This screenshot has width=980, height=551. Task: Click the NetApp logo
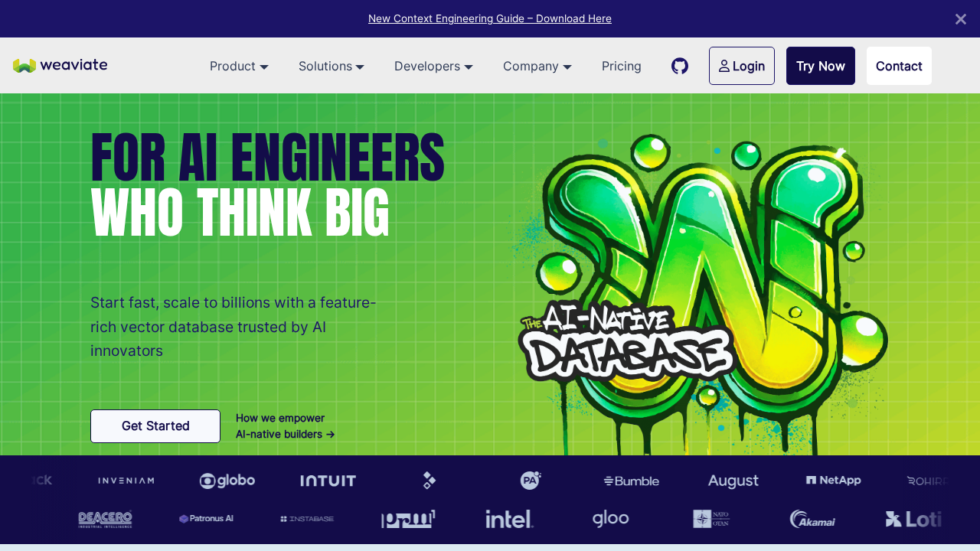click(x=833, y=481)
